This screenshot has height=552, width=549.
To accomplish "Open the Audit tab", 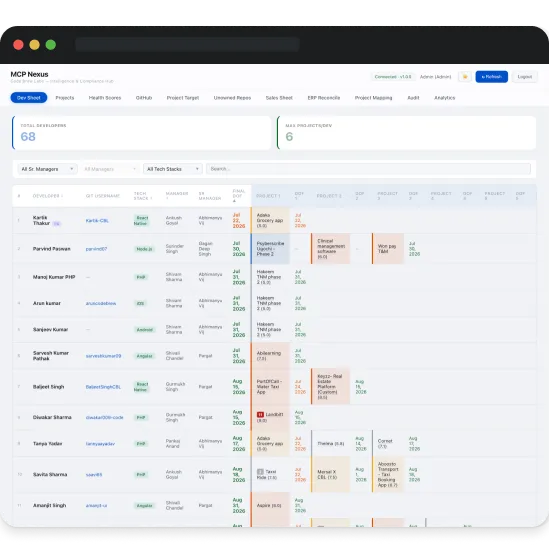I will tap(413, 98).
